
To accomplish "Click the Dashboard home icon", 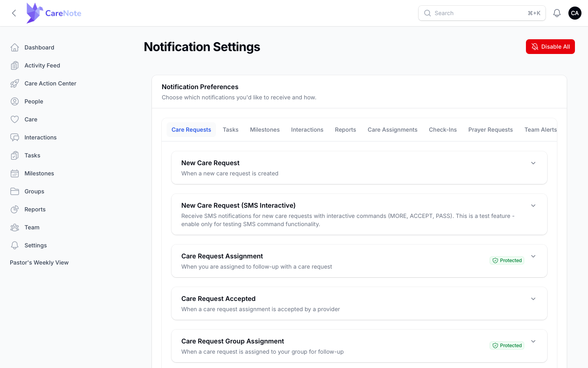I will pos(15,47).
